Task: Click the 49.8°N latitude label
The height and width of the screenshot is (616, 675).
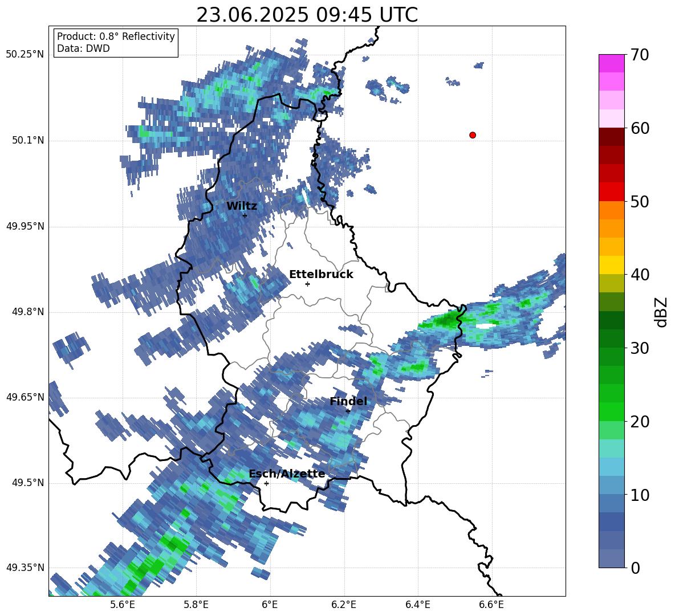Action: pos(28,312)
